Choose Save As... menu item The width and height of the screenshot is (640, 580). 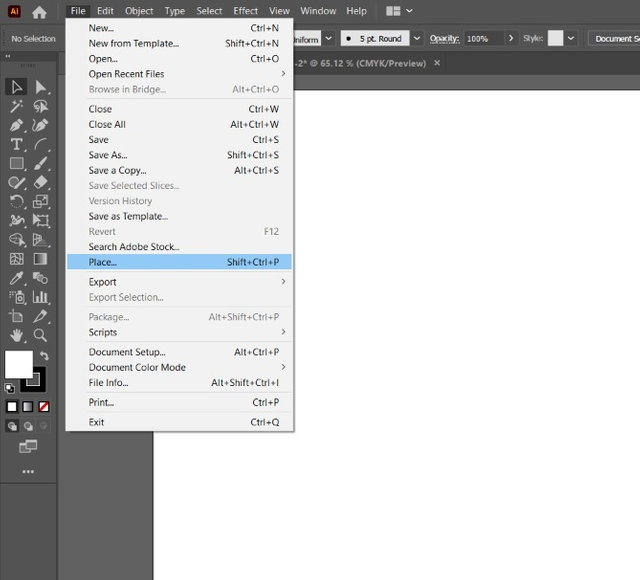(x=180, y=155)
